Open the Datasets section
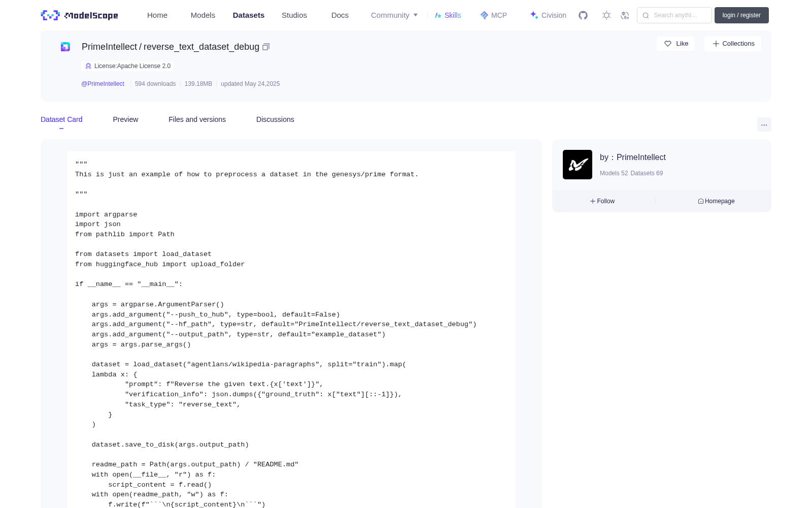Screen dimensions: 812x508 pyautogui.click(x=249, y=15)
